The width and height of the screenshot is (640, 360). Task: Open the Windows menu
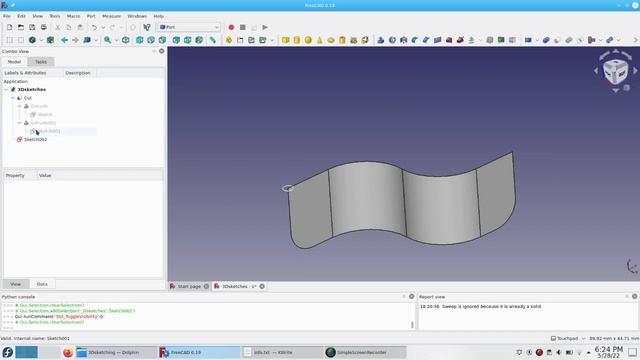(137, 16)
